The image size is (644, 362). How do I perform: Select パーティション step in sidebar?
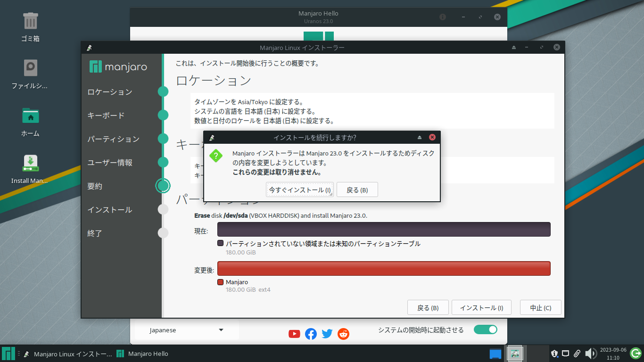[x=114, y=139]
